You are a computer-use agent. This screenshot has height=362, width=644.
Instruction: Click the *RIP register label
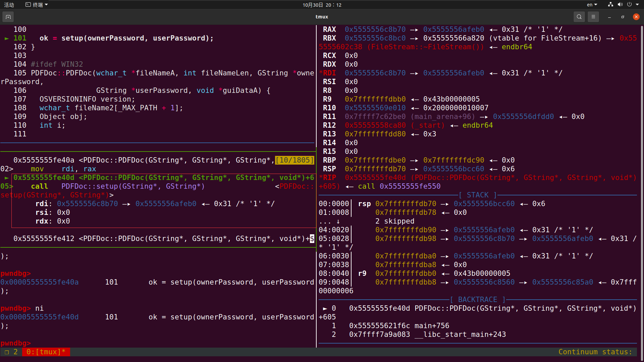tap(327, 178)
